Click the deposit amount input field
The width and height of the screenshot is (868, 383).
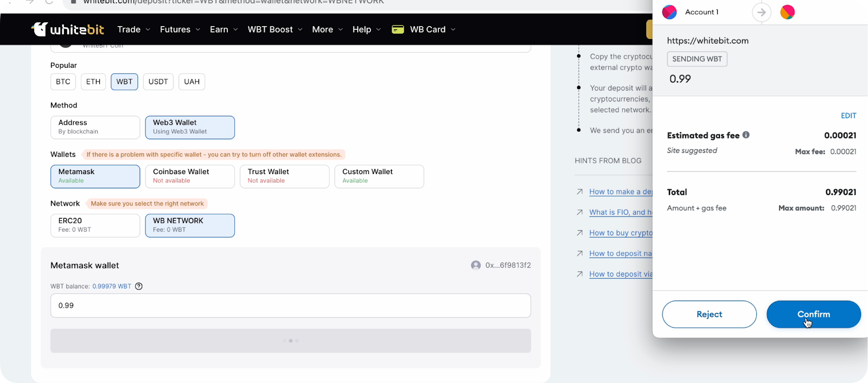(290, 305)
